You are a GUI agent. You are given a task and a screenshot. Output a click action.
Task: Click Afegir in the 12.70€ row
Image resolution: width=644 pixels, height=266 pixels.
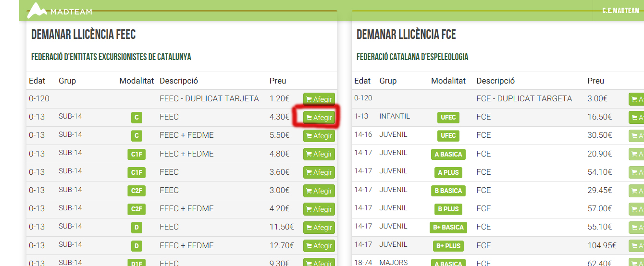pos(319,246)
